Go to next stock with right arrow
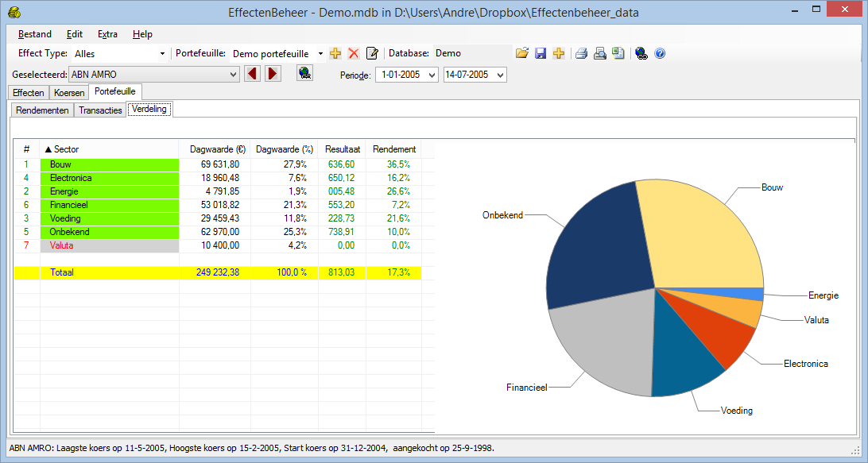 [x=273, y=74]
